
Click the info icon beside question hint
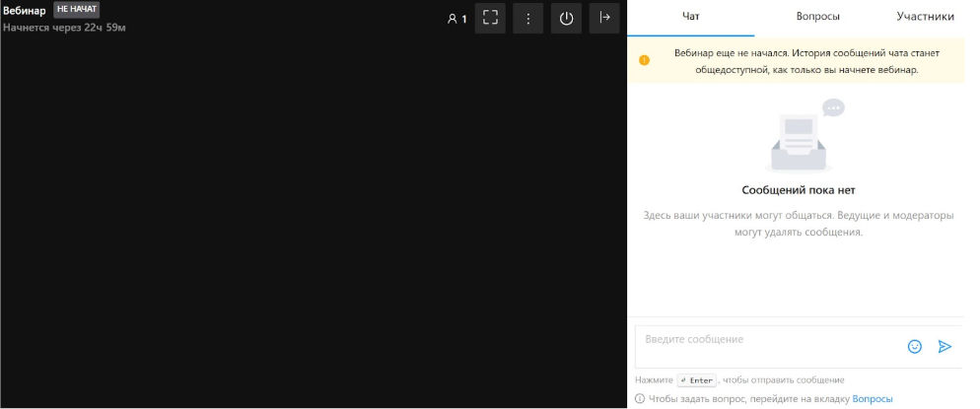[x=640, y=399]
